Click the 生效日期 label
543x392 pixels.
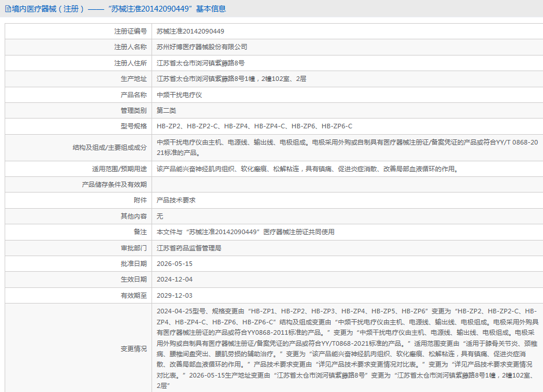click(x=134, y=279)
